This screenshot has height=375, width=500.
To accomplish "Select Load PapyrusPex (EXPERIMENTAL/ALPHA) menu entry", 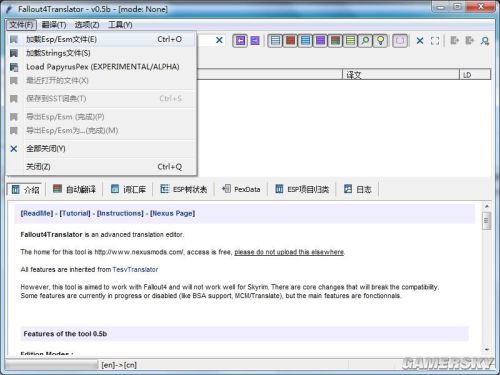I will pyautogui.click(x=100, y=67).
